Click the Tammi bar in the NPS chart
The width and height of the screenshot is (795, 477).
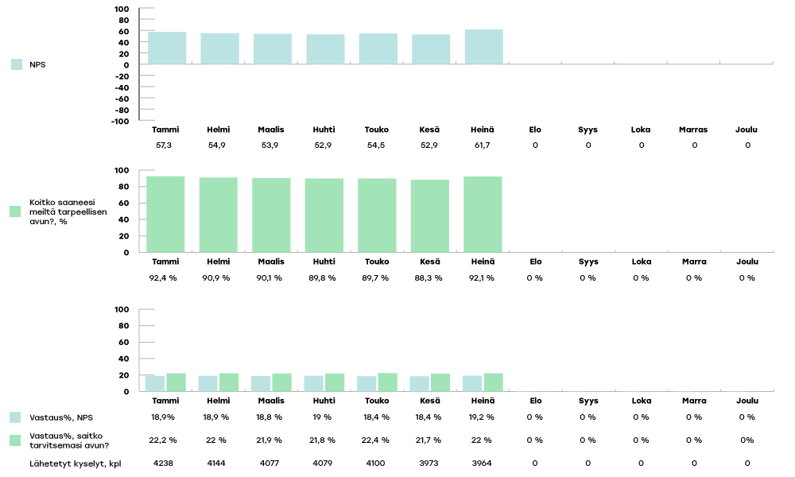click(x=167, y=48)
